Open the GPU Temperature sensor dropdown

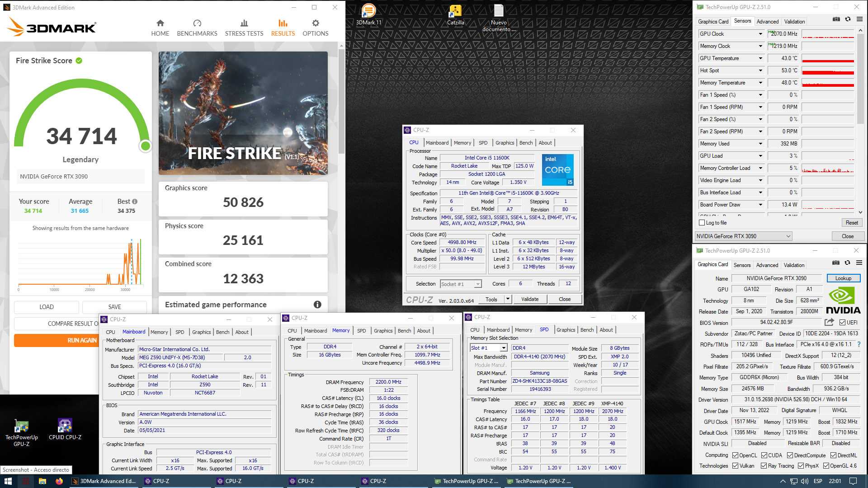click(760, 58)
